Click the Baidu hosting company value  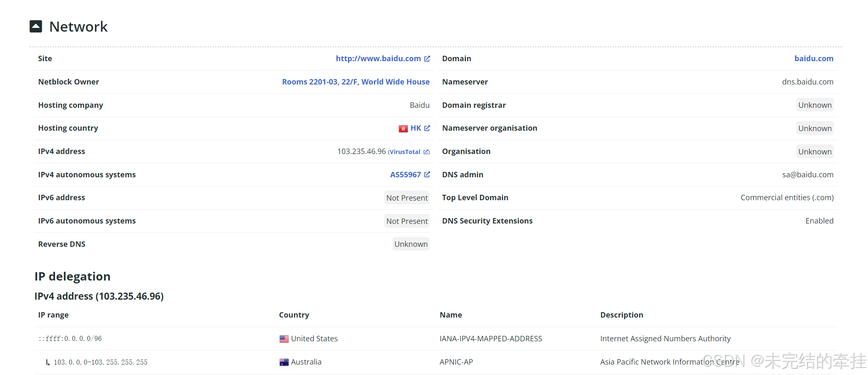420,105
